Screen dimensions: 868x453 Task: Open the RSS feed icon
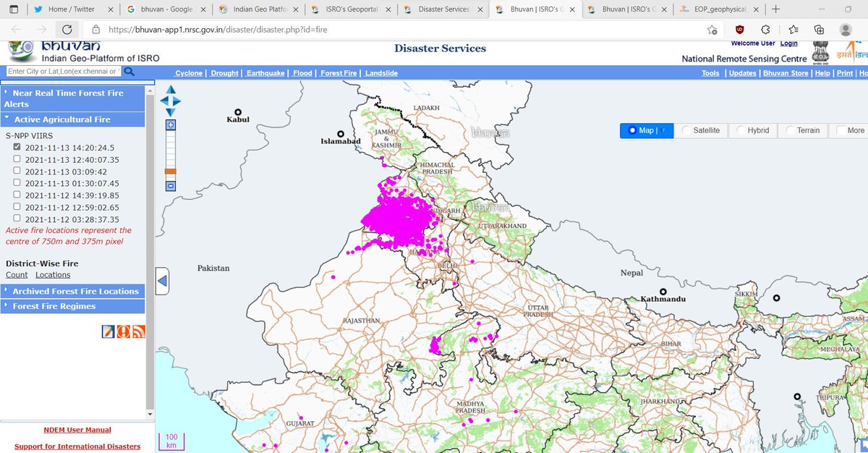(x=138, y=331)
